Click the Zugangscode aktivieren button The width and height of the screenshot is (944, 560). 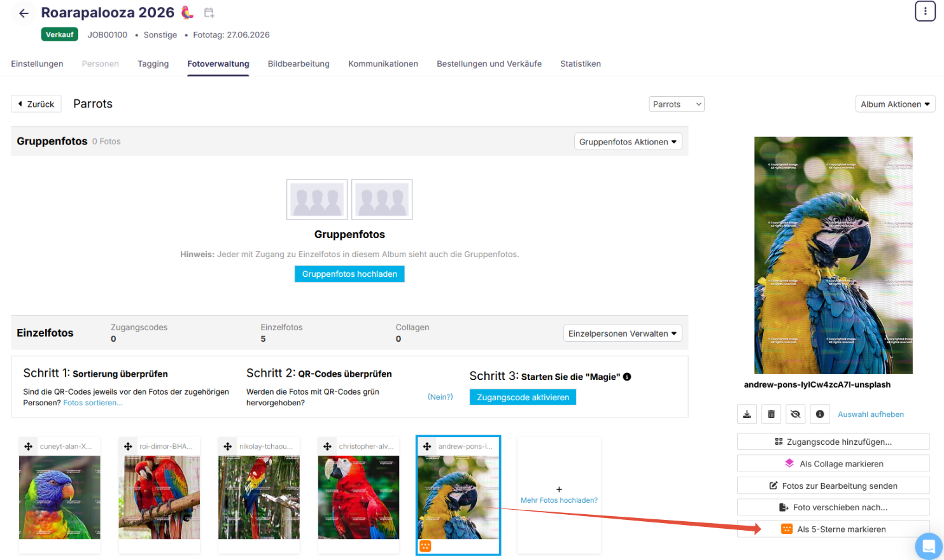pyautogui.click(x=523, y=397)
